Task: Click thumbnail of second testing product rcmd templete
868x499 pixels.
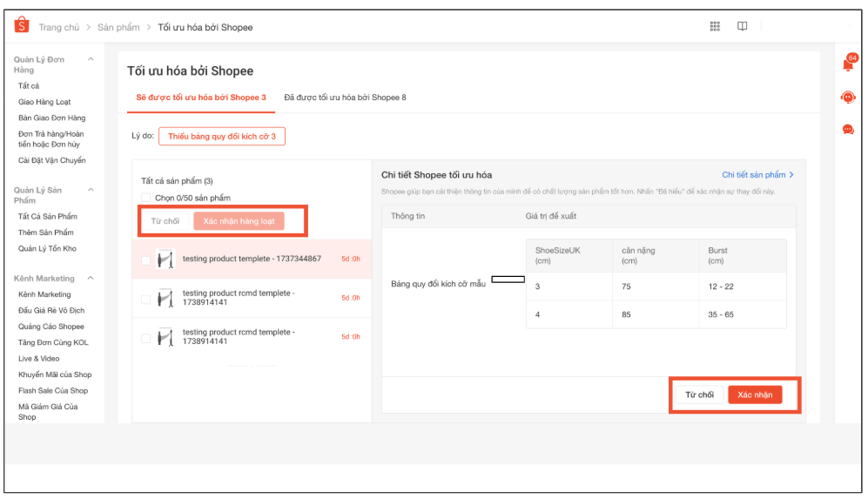Action: pos(165,298)
